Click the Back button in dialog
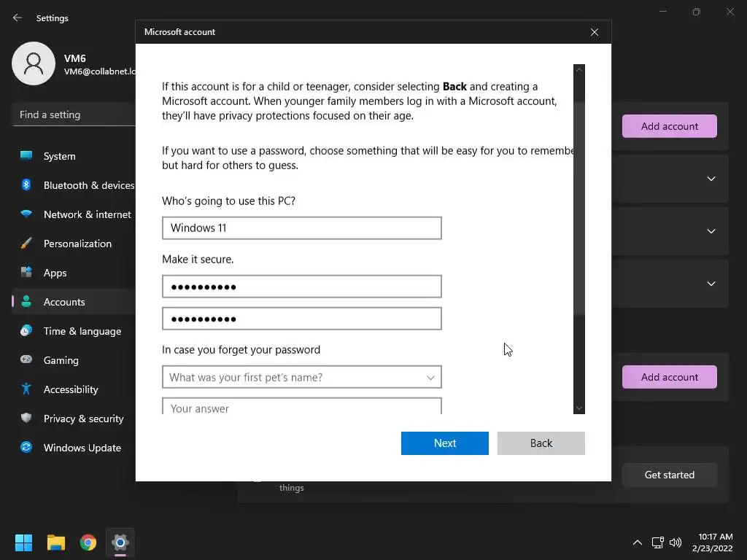The image size is (747, 560). (541, 443)
